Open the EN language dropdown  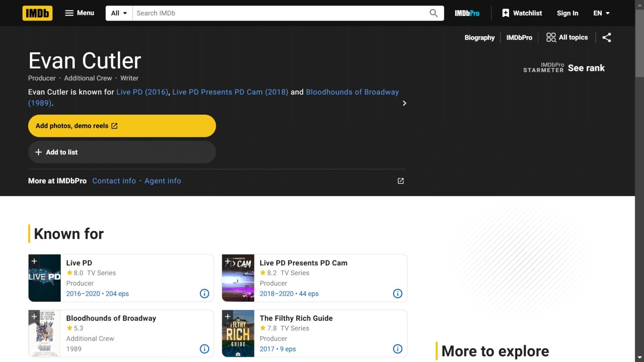tap(601, 13)
